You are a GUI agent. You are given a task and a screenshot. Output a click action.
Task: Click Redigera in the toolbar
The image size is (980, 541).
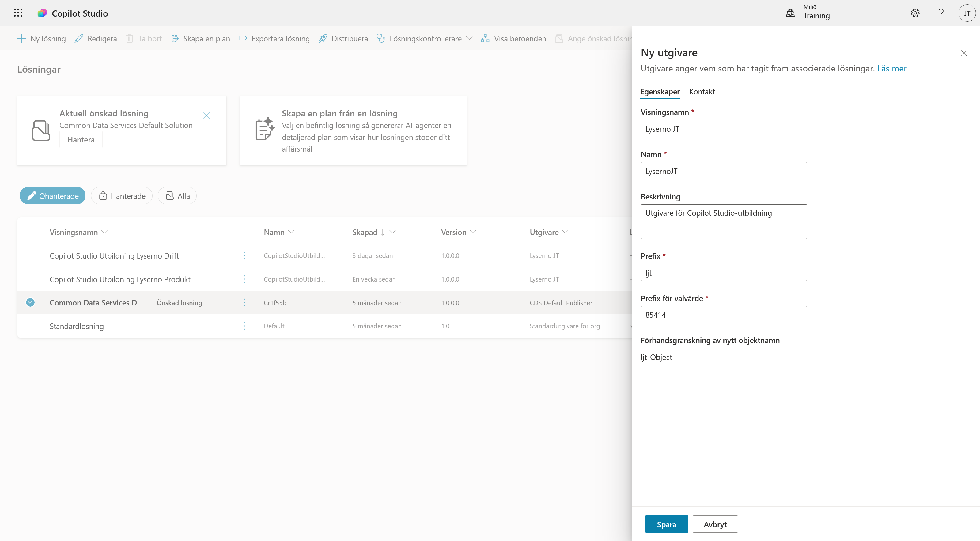(96, 38)
